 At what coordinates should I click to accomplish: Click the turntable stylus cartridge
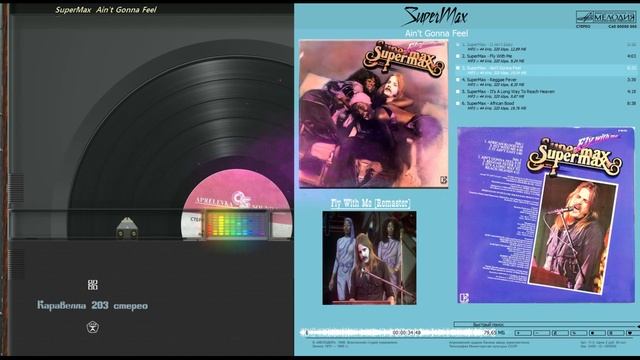coord(127,228)
